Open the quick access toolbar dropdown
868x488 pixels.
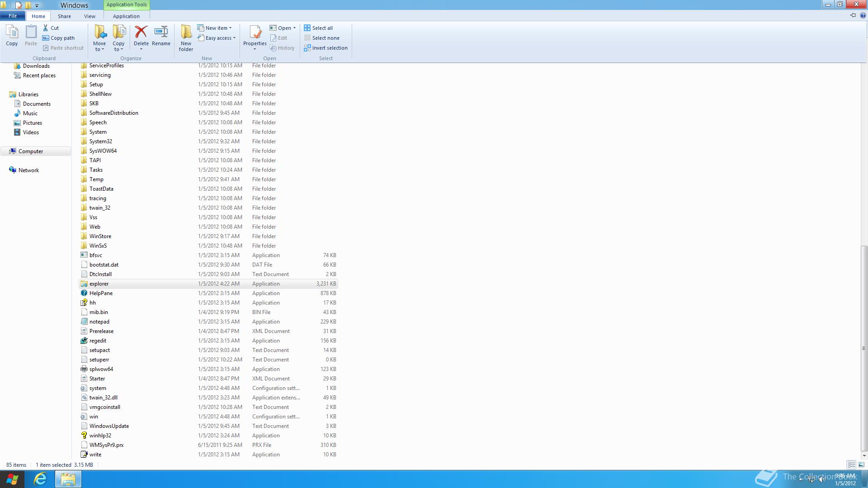coord(37,5)
